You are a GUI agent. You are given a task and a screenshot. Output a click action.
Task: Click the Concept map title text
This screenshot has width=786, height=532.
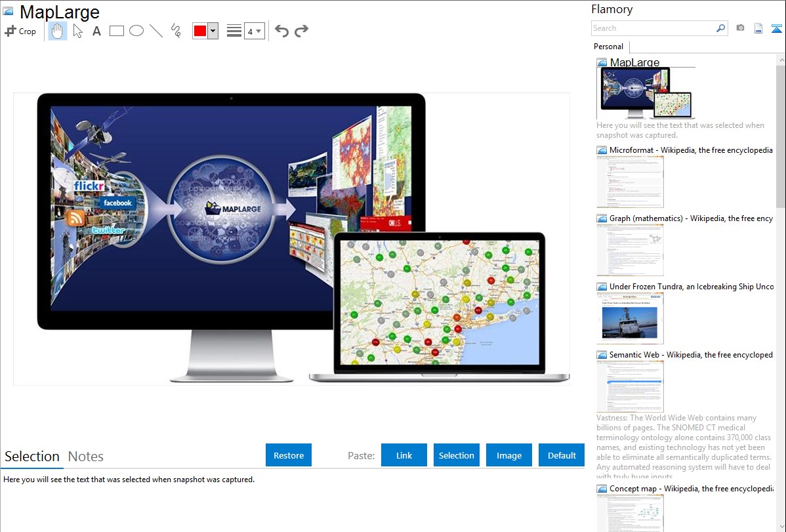click(x=691, y=489)
